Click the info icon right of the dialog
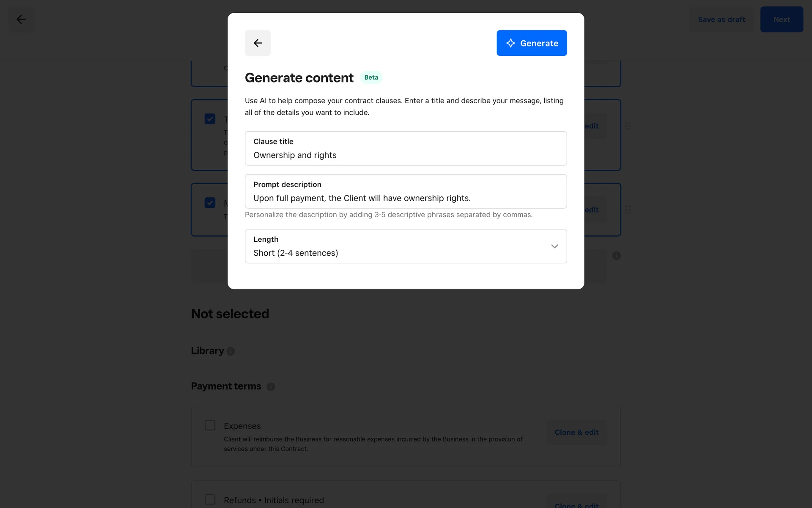 coord(617,256)
